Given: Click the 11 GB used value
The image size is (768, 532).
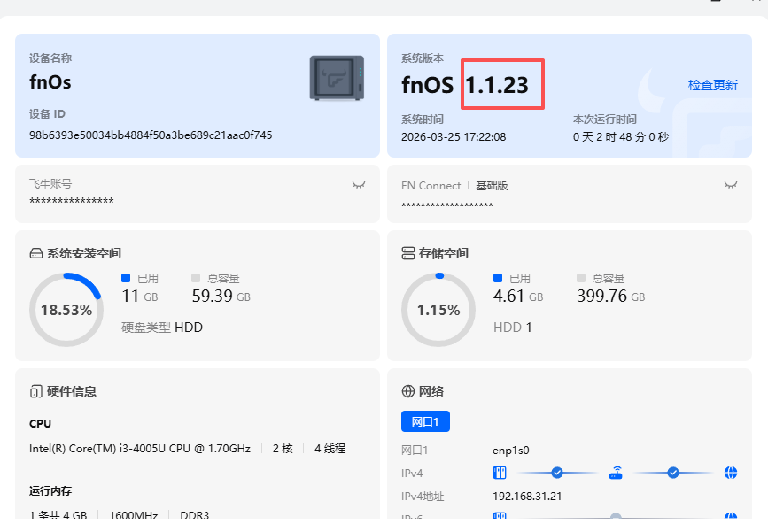Looking at the screenshot, I should tap(140, 297).
